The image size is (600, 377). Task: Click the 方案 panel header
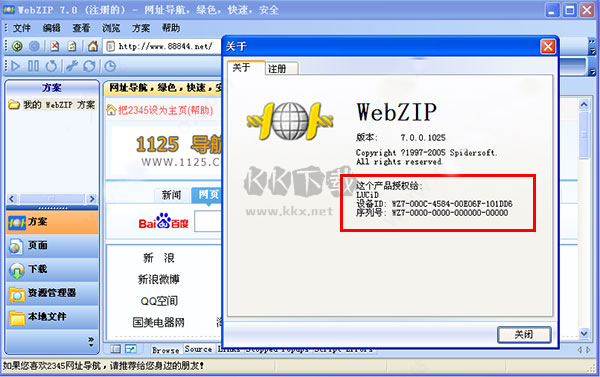(52, 88)
